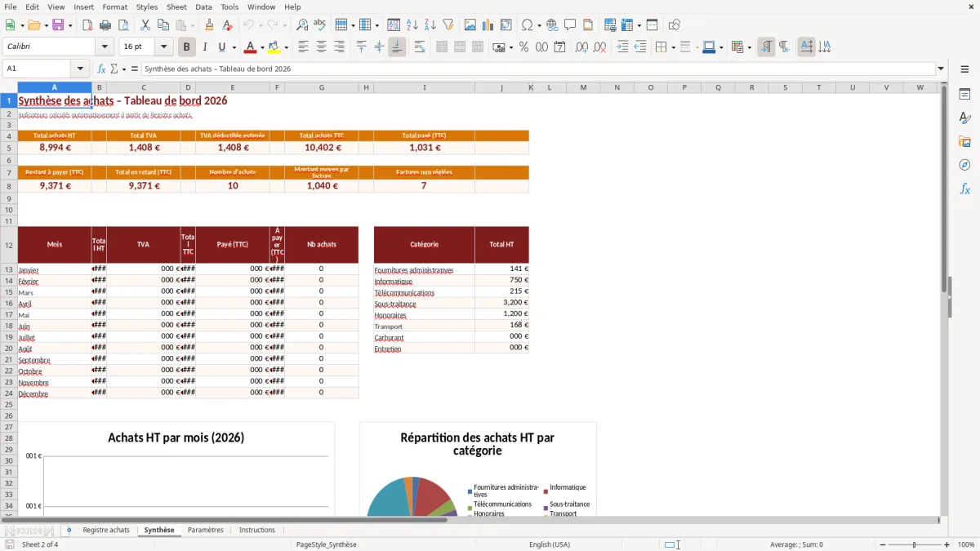Open sidebar Navigator compass icon
The height and width of the screenshot is (551, 980).
tap(964, 165)
